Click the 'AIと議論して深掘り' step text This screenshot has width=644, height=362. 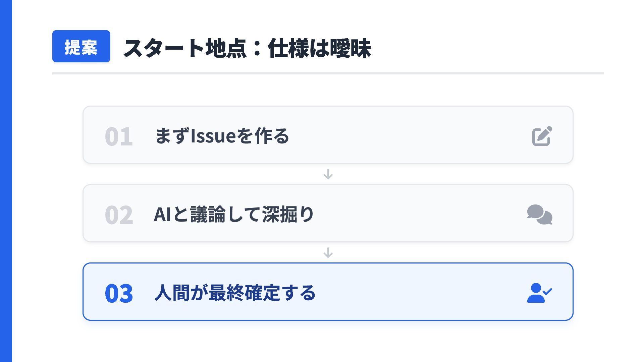(x=234, y=214)
